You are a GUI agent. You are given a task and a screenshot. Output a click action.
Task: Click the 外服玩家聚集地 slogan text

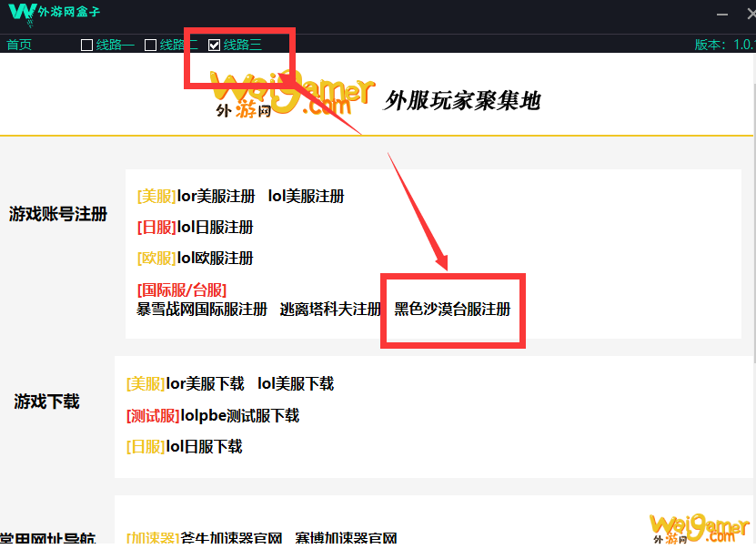462,101
